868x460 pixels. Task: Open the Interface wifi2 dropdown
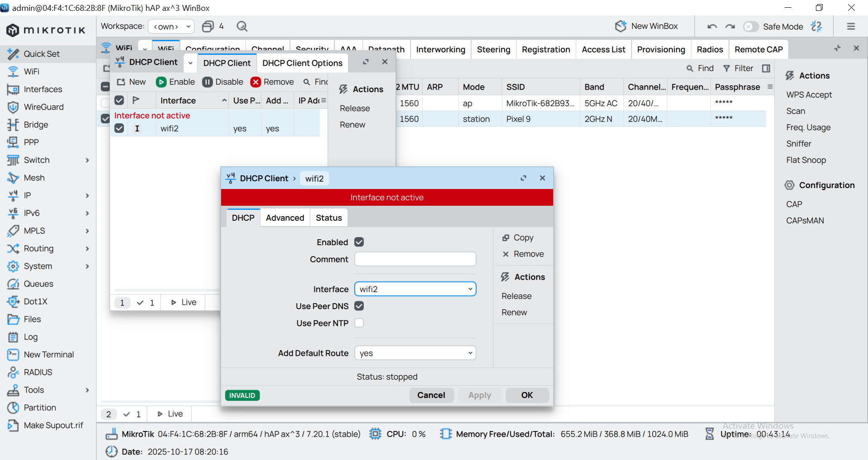(415, 289)
